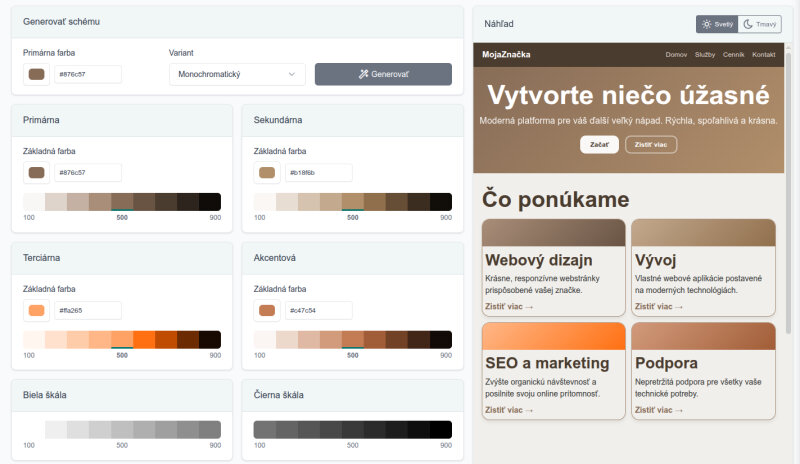Click the Terciárna orange base swatch
Screen dimensions: 800x464
(x=36, y=310)
